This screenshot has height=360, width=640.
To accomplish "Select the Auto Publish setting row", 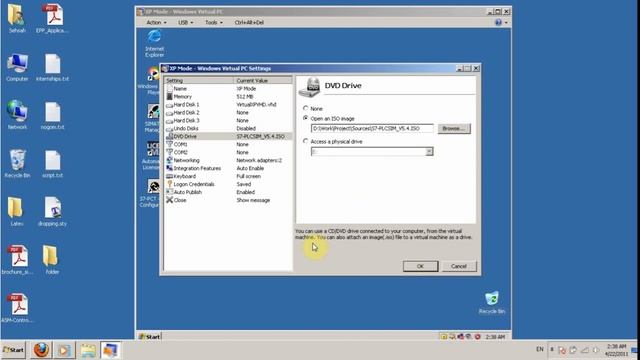I will (228, 192).
